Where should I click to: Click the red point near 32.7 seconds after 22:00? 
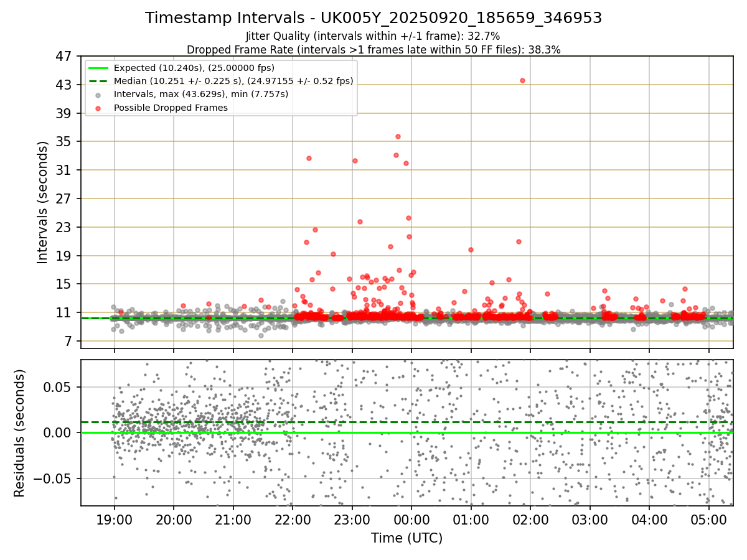[309, 158]
